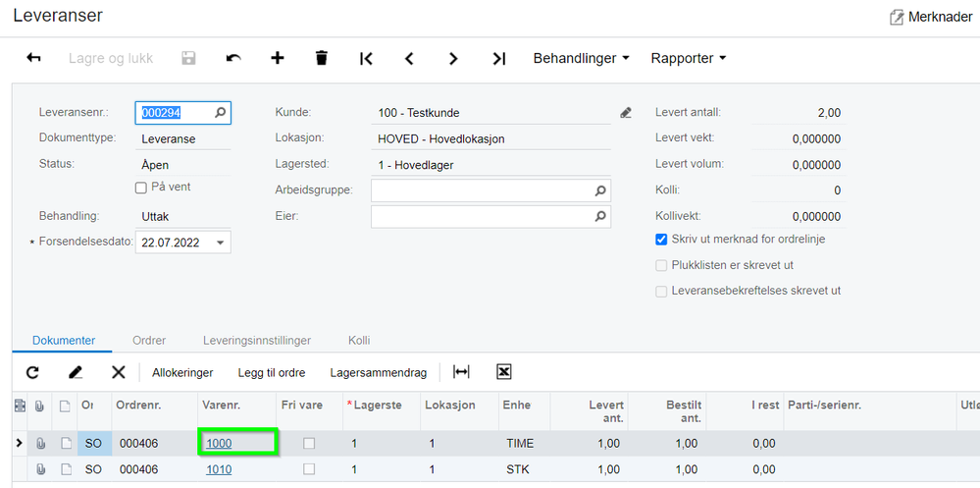Toggle Fri vare checkbox for item 1000
Image resolution: width=980 pixels, height=488 pixels.
point(309,444)
